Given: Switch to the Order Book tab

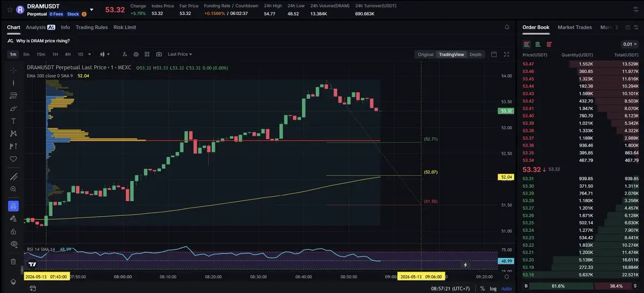Looking at the screenshot, I should pos(536,27).
